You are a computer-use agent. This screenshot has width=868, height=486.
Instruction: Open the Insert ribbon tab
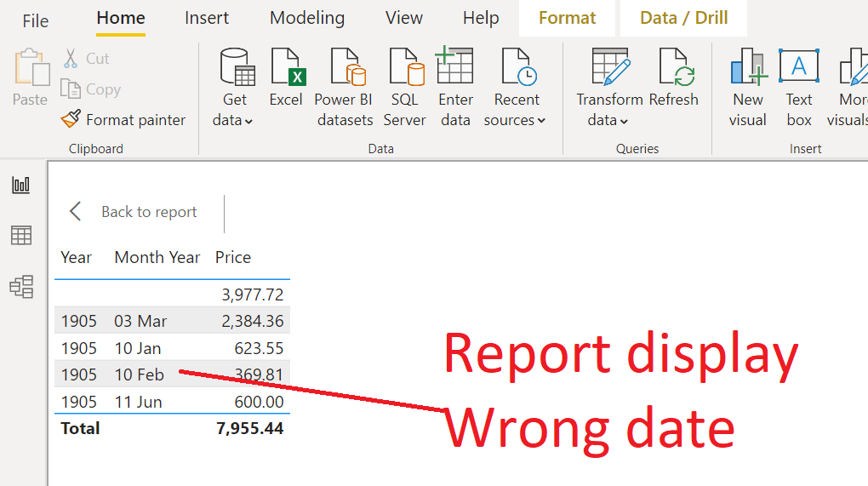[x=207, y=18]
